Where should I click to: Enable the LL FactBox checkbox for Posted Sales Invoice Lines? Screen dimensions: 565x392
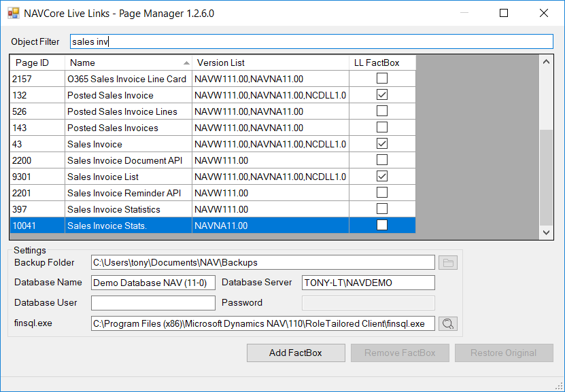click(381, 111)
